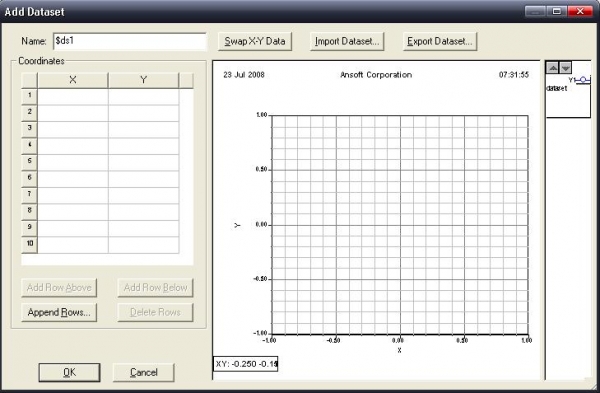Click the Append Rows button

click(59, 312)
